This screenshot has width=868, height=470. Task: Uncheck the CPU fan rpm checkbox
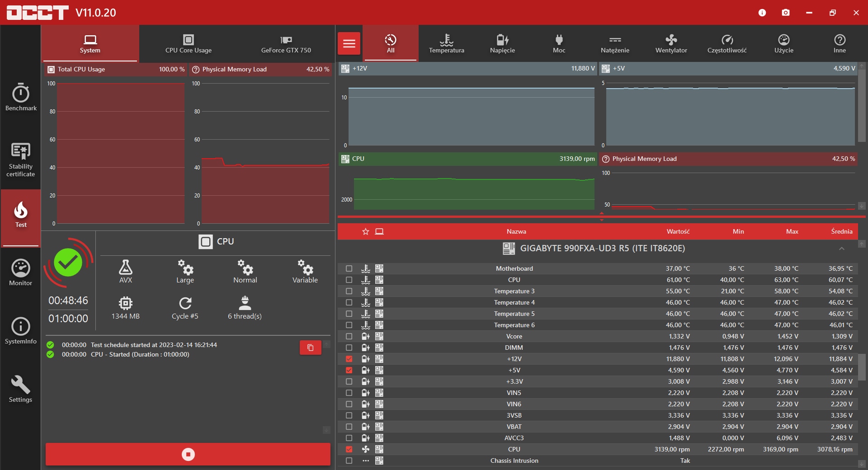(x=349, y=449)
